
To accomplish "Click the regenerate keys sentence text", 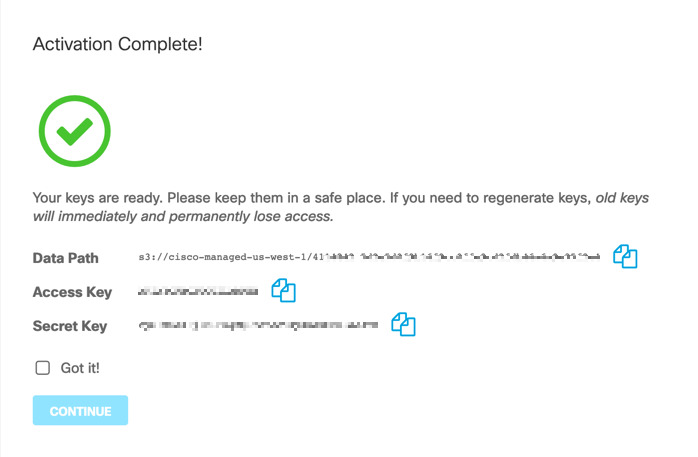I will [480, 198].
